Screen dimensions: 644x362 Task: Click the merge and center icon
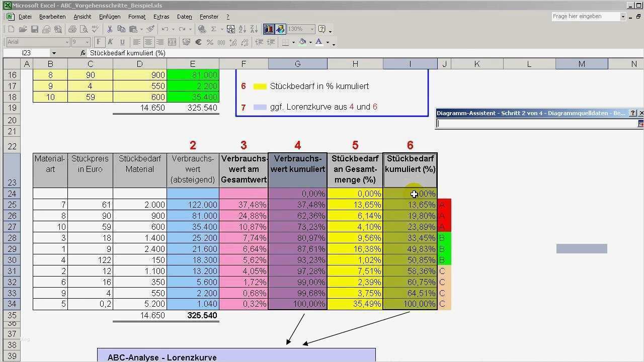[x=172, y=42]
